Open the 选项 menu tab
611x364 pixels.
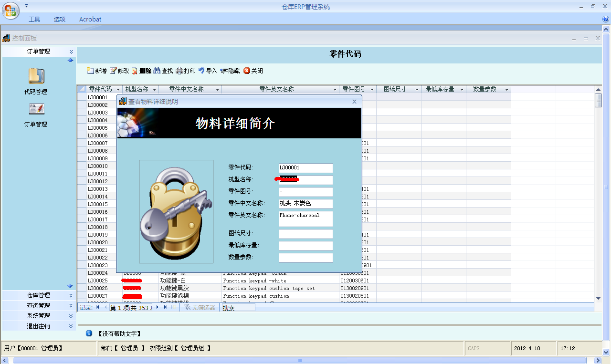[60, 19]
